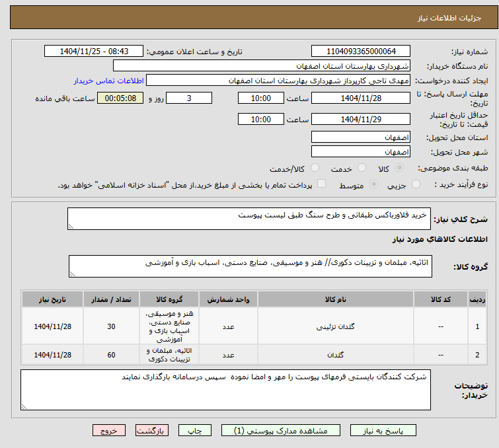
Task: Click the public announcement date-time field
Action: 94,52
